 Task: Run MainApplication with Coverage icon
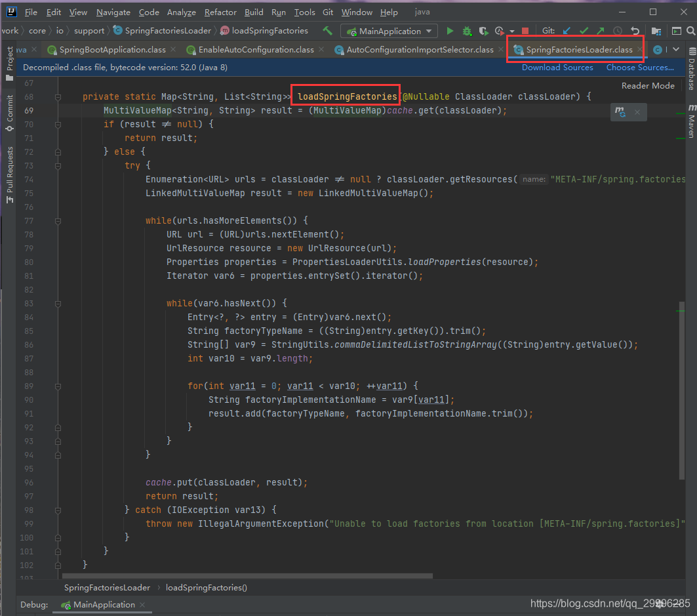pos(483,30)
